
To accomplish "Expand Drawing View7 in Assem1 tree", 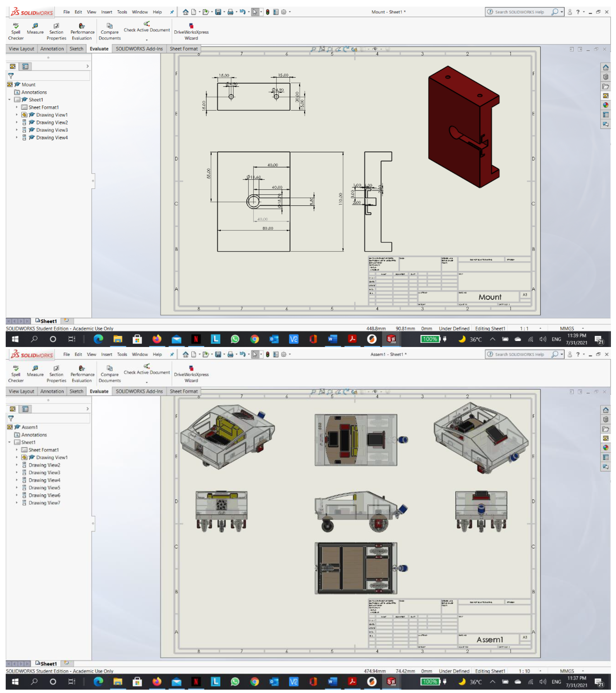I will click(17, 502).
